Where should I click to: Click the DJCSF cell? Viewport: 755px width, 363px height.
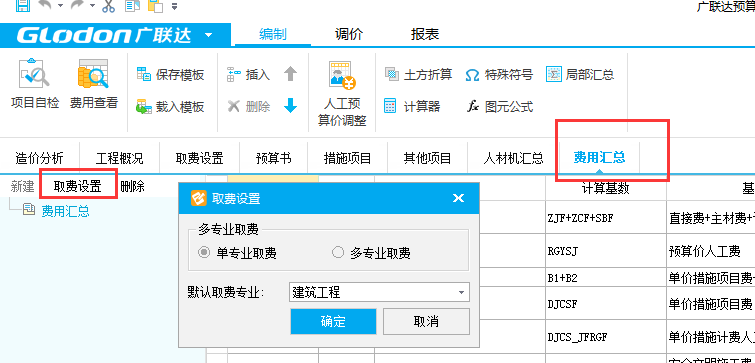pos(606,304)
